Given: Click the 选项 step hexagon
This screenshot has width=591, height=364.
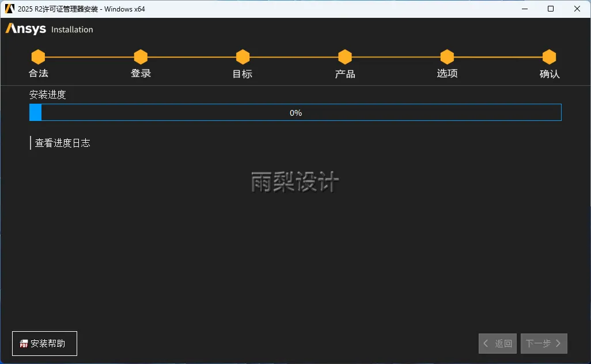Looking at the screenshot, I should 447,57.
